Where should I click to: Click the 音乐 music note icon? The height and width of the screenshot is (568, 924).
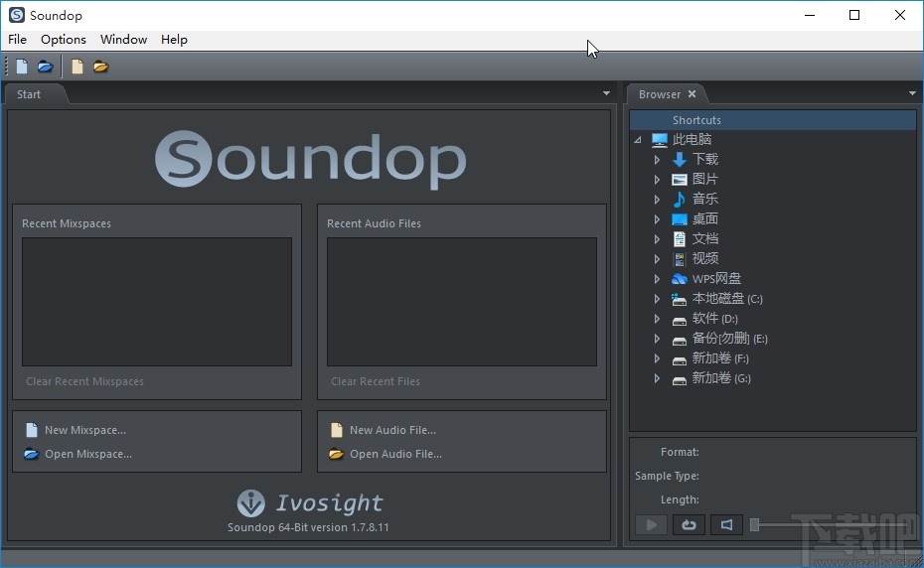pos(680,200)
